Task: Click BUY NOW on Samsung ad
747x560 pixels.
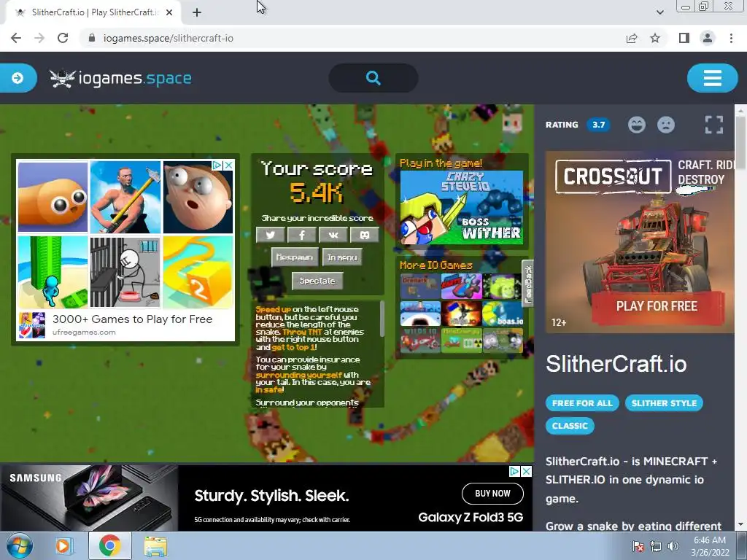Action: coord(492,494)
